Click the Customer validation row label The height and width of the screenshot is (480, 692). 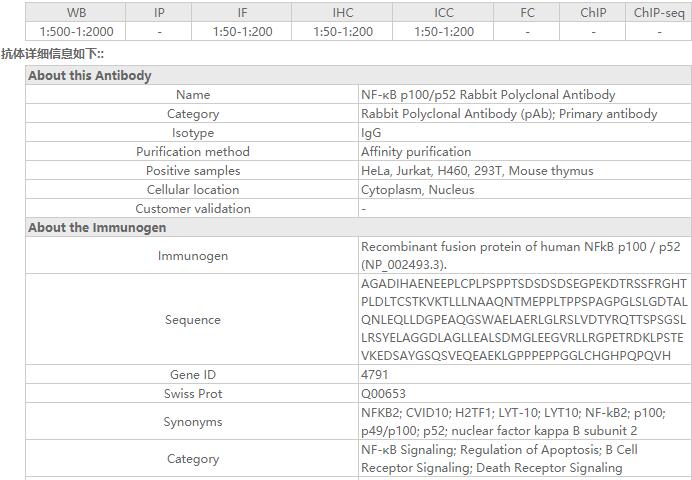(193, 209)
